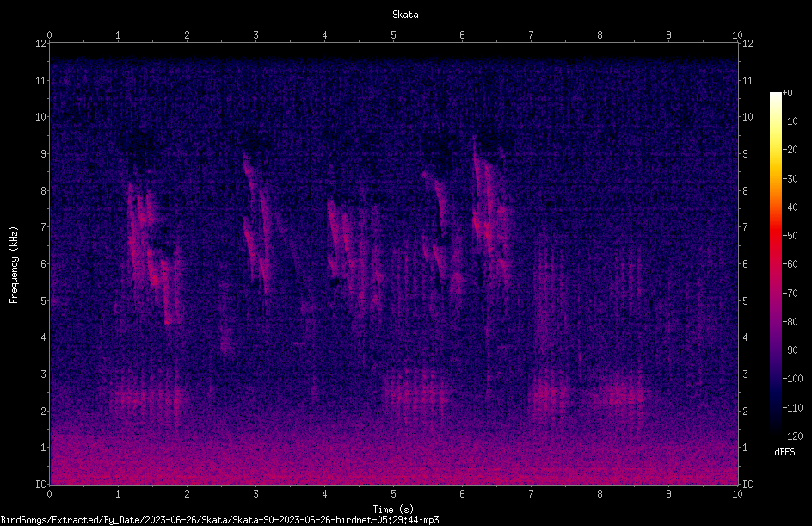Click the "-30" color scale label

[x=790, y=178]
